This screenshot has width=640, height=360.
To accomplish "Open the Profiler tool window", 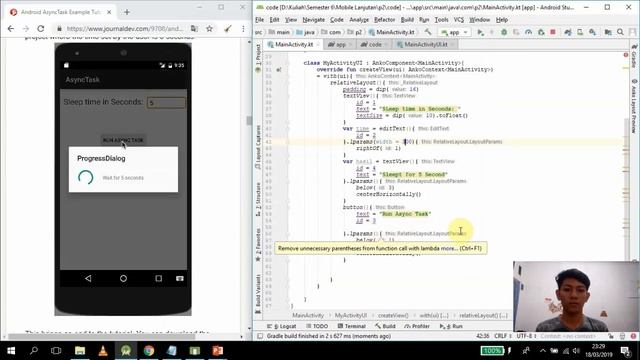I will pos(417,326).
